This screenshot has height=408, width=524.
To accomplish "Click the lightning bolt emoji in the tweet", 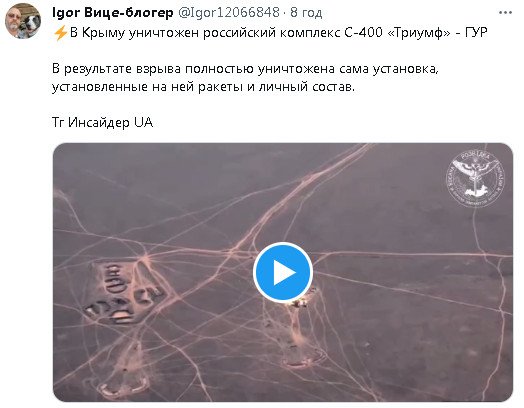I will tap(60, 33).
